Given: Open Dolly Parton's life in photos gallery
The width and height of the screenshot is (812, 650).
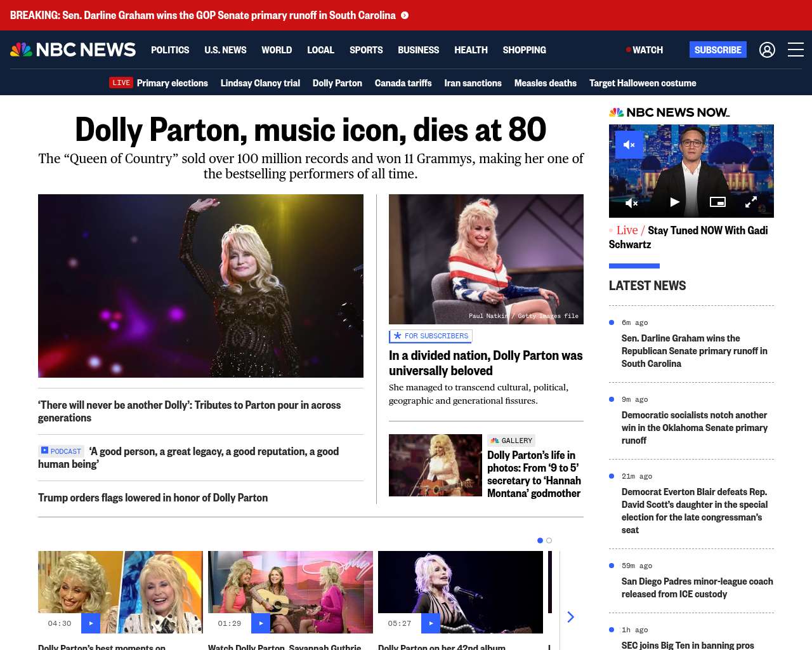Looking at the screenshot, I should [534, 474].
